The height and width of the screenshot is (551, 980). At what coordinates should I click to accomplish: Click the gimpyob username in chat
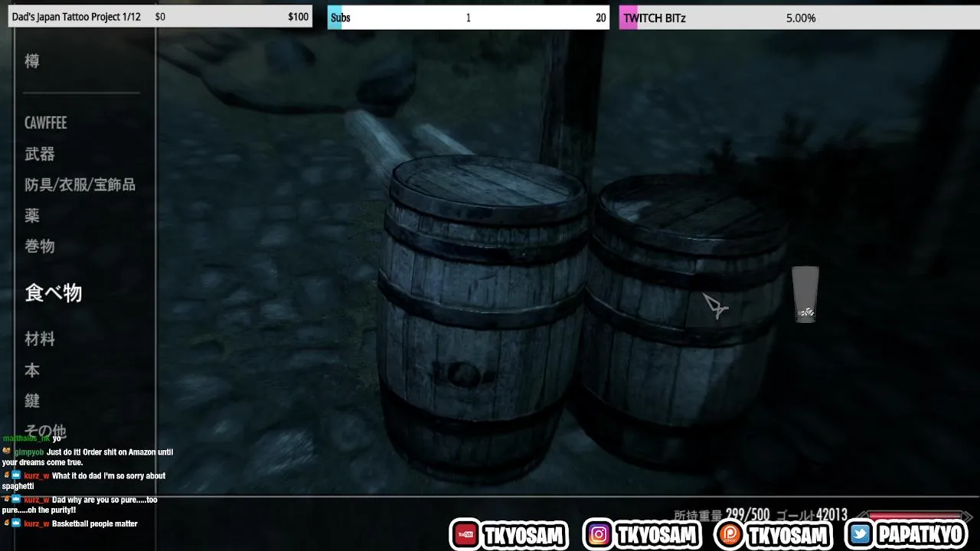(x=29, y=452)
